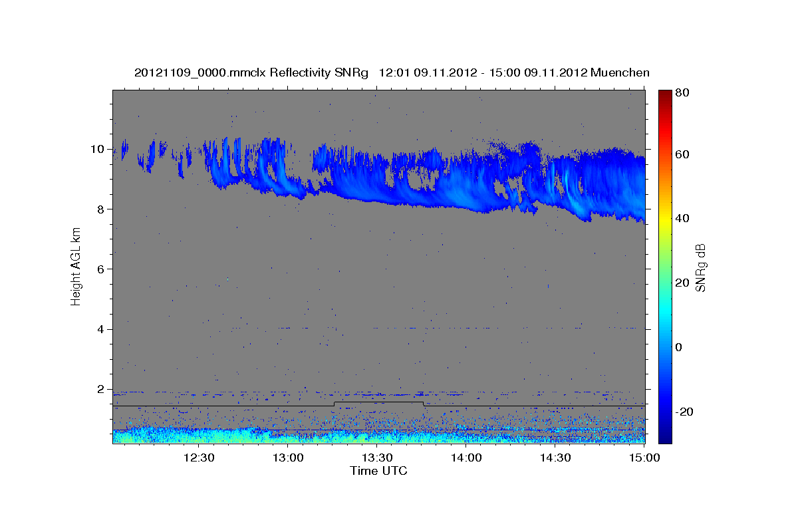798x532 pixels.
Task: Click the 14:30 time tick label
Action: click(x=556, y=458)
